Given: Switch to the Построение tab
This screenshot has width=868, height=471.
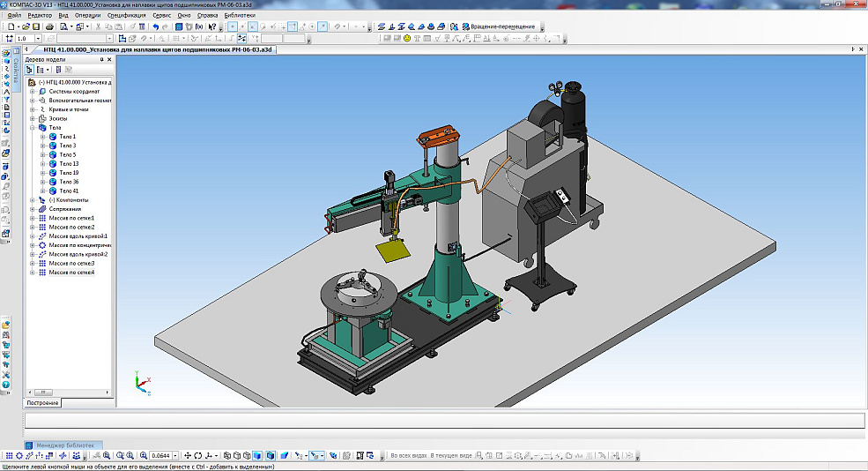Looking at the screenshot, I should tap(42, 403).
